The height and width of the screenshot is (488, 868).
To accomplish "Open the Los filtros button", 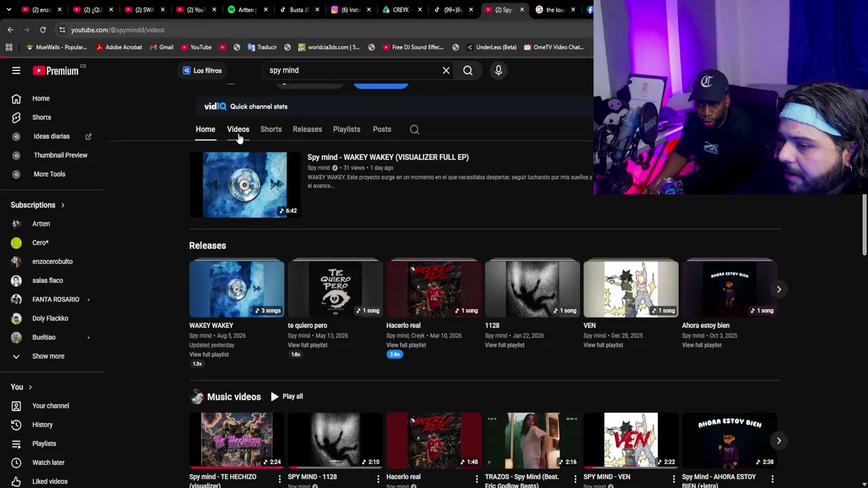I will 202,70.
